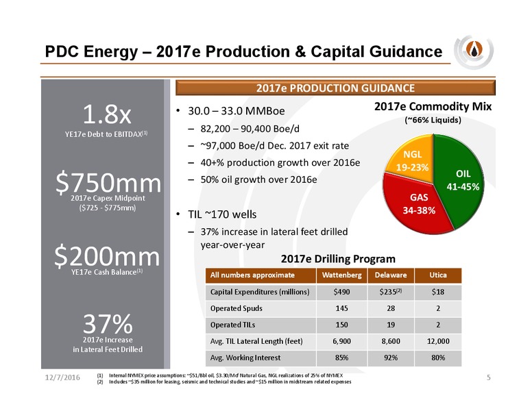This screenshot has width=532, height=411.
Task: Click footnote (2) on leasing and seismic expenses
Action: point(224,382)
